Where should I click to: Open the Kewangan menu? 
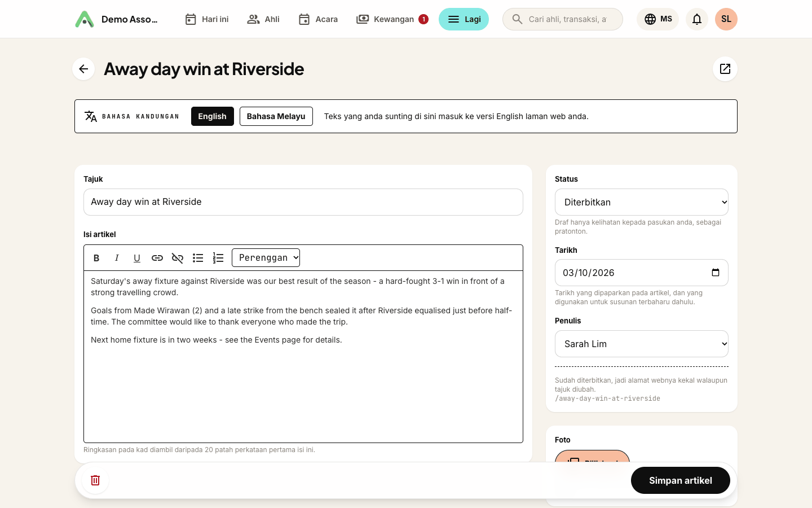pyautogui.click(x=392, y=19)
